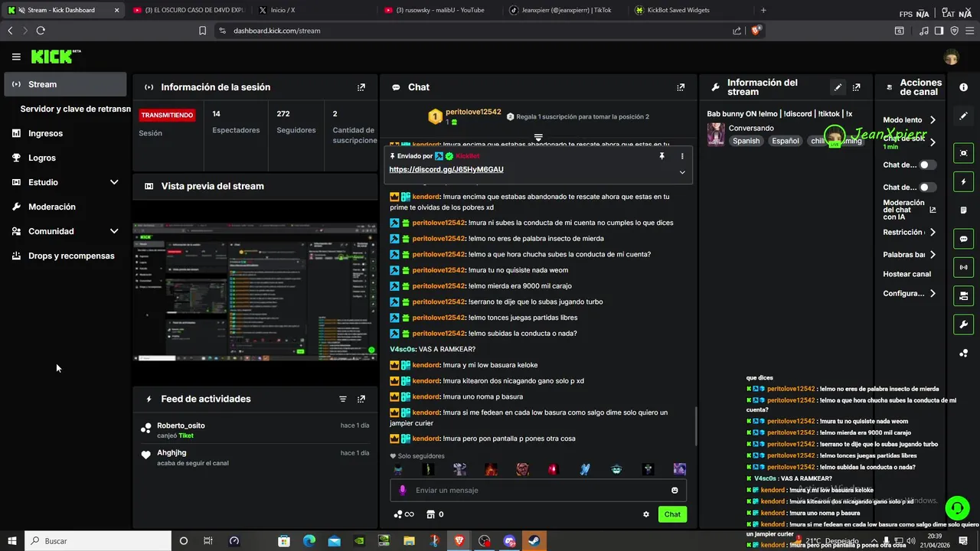Click the Spanish tag
This screenshot has width=980, height=551.
point(746,141)
